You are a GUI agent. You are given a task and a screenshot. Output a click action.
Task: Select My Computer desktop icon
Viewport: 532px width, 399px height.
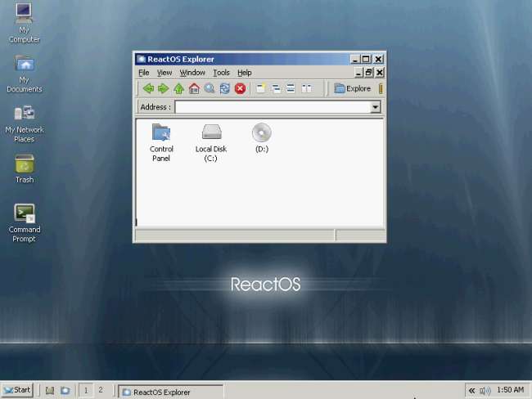[24, 23]
